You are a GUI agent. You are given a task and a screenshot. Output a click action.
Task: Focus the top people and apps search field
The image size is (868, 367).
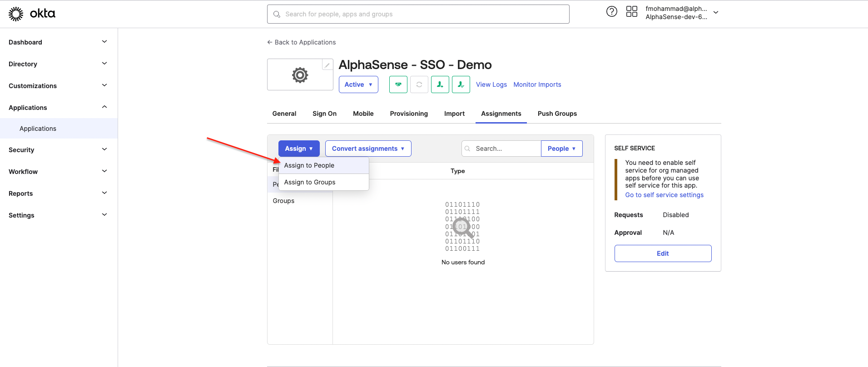[418, 14]
